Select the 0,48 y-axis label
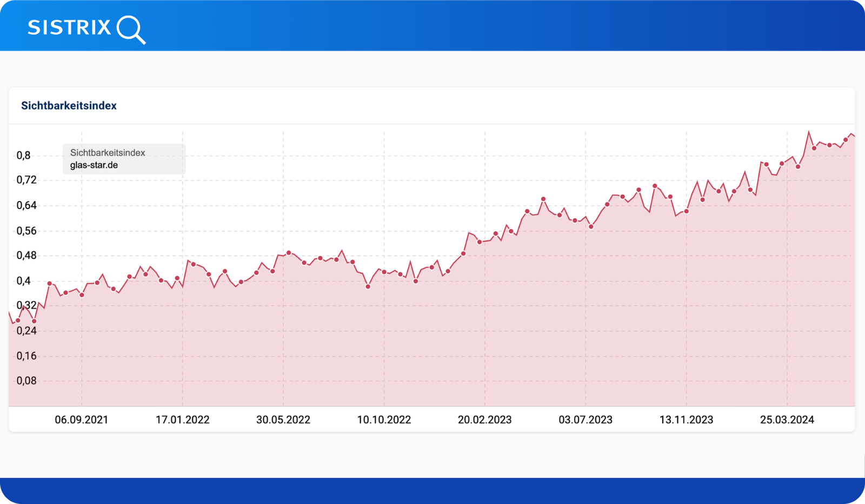The height and width of the screenshot is (504, 865). click(26, 256)
